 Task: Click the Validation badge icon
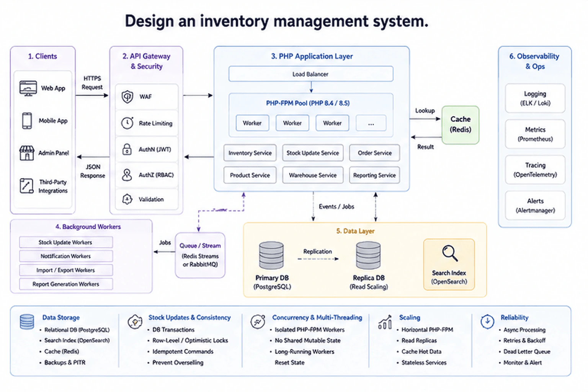(127, 199)
